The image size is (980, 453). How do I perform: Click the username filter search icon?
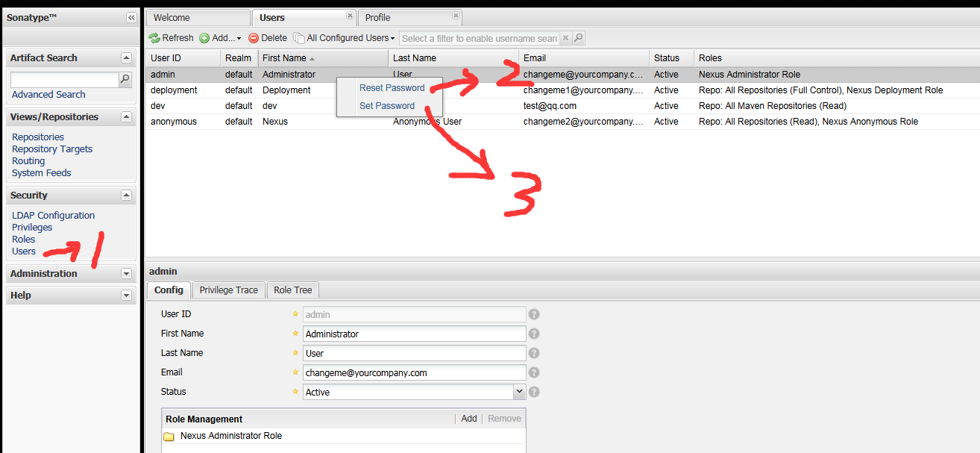pos(578,38)
